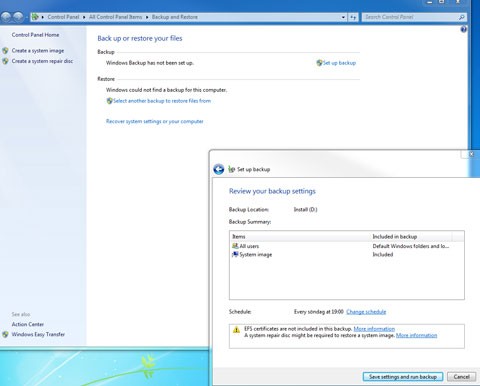Viewport: 480px width, 386px height.
Task: Click Default Windows folders cell text
Action: 411,246
